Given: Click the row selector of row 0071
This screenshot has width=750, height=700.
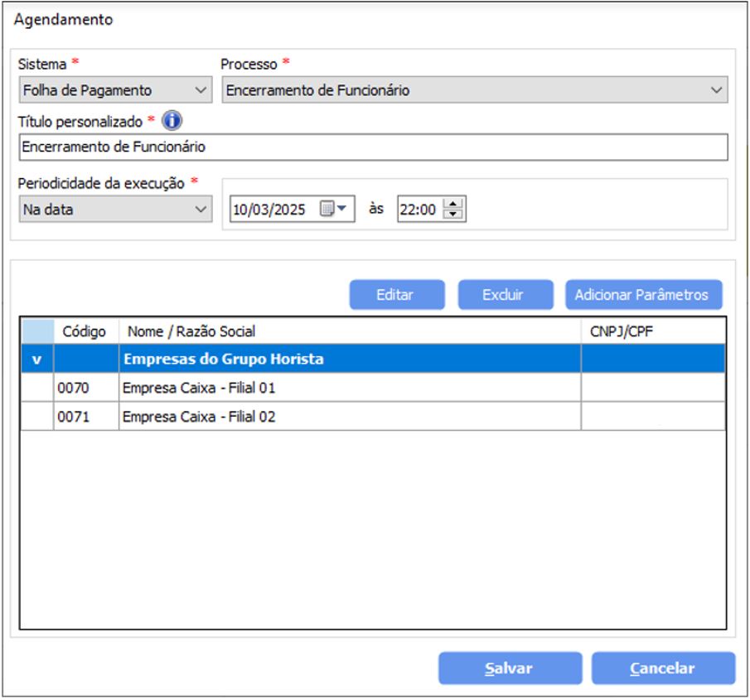Looking at the screenshot, I should point(36,416).
